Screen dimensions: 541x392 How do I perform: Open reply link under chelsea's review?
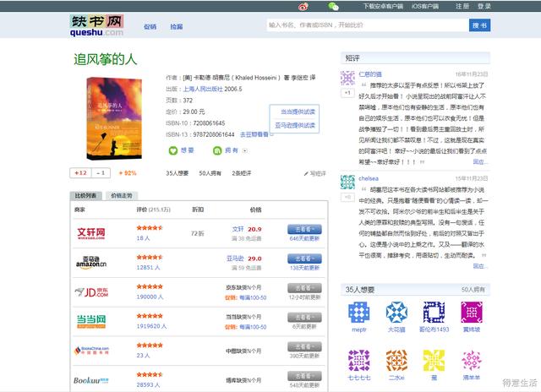pos(480,266)
